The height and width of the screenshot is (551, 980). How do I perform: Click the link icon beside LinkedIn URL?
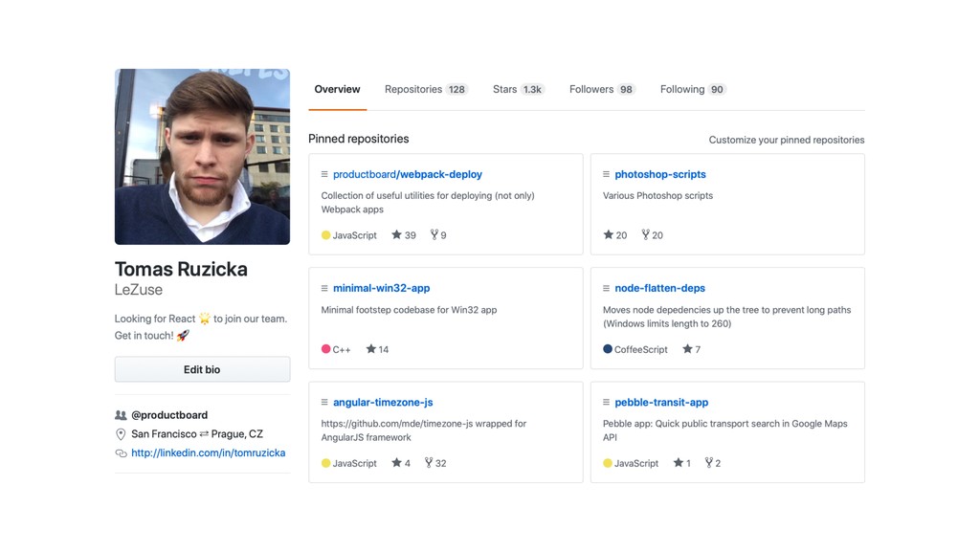(x=121, y=453)
